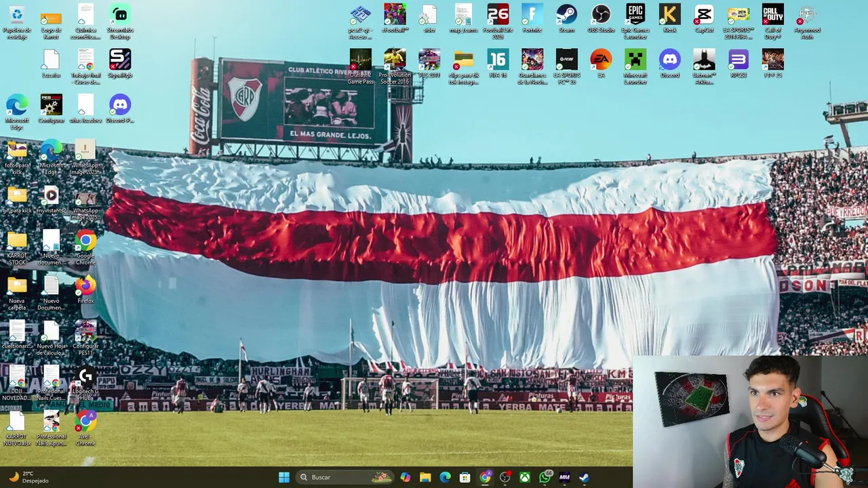868x488 pixels.
Task: Select the Luz.xlsx file
Action: (51, 64)
